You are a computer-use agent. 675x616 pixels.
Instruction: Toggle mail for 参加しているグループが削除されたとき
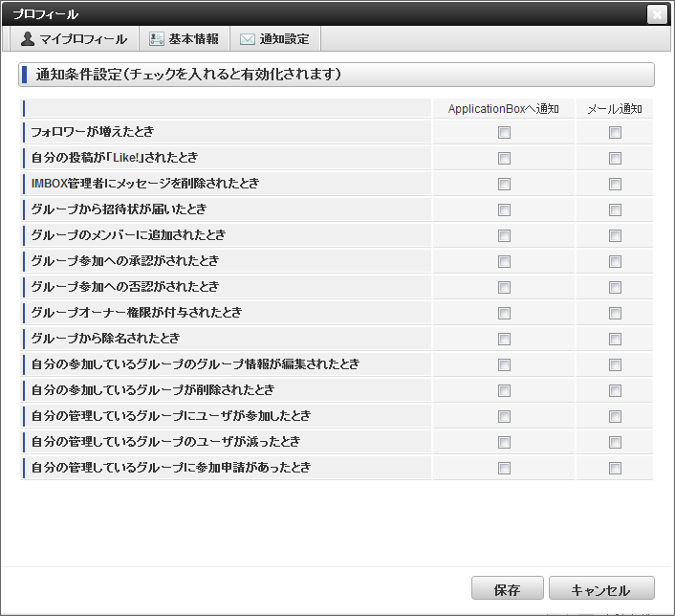(615, 390)
